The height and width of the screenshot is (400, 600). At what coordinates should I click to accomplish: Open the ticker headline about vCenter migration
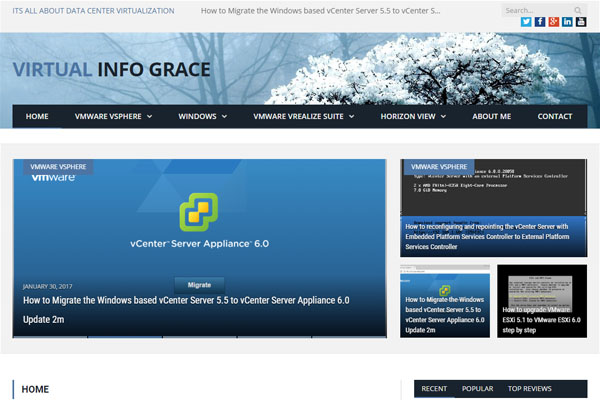tap(320, 11)
